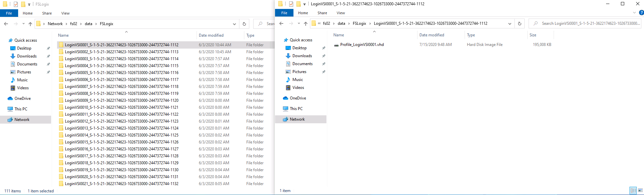644x195 pixels.
Task: Click the Refresh button in the right window
Action: point(520,23)
